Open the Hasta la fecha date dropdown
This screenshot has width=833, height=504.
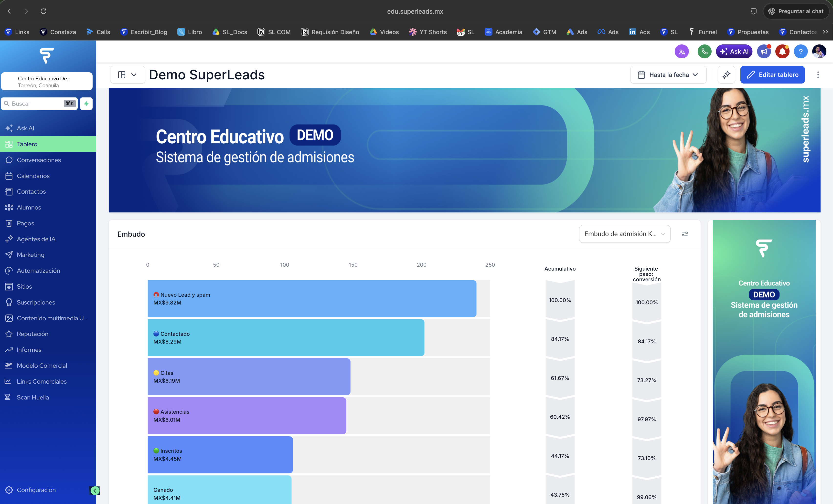click(x=668, y=75)
